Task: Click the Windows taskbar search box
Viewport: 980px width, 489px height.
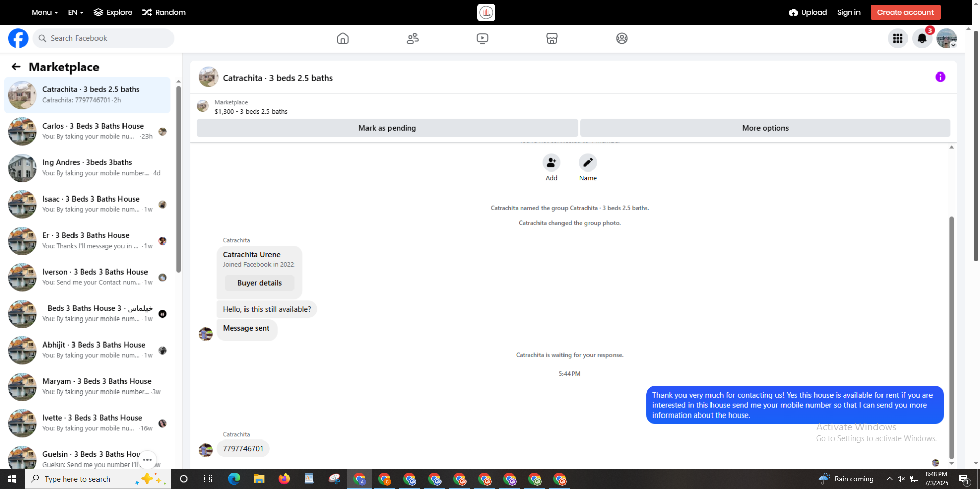Action: click(x=98, y=479)
